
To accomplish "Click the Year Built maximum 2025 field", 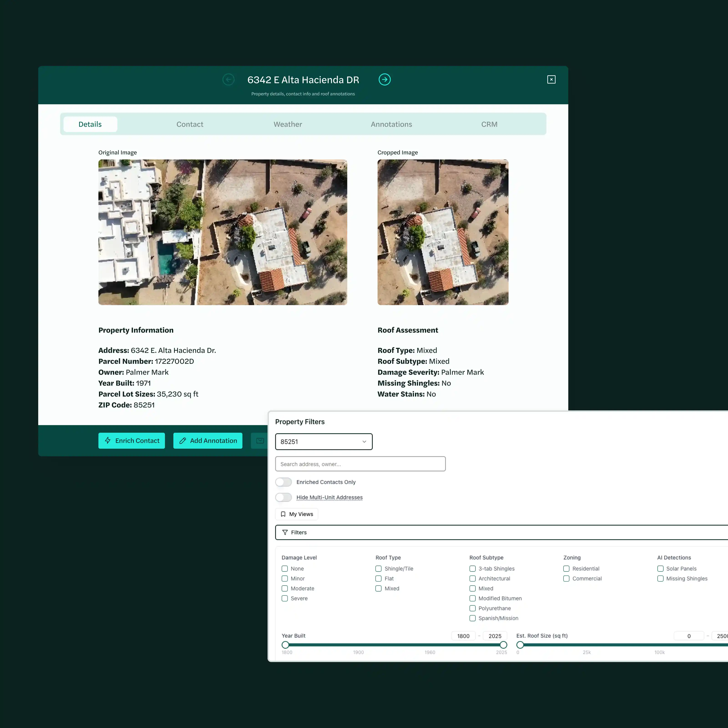I will [495, 636].
